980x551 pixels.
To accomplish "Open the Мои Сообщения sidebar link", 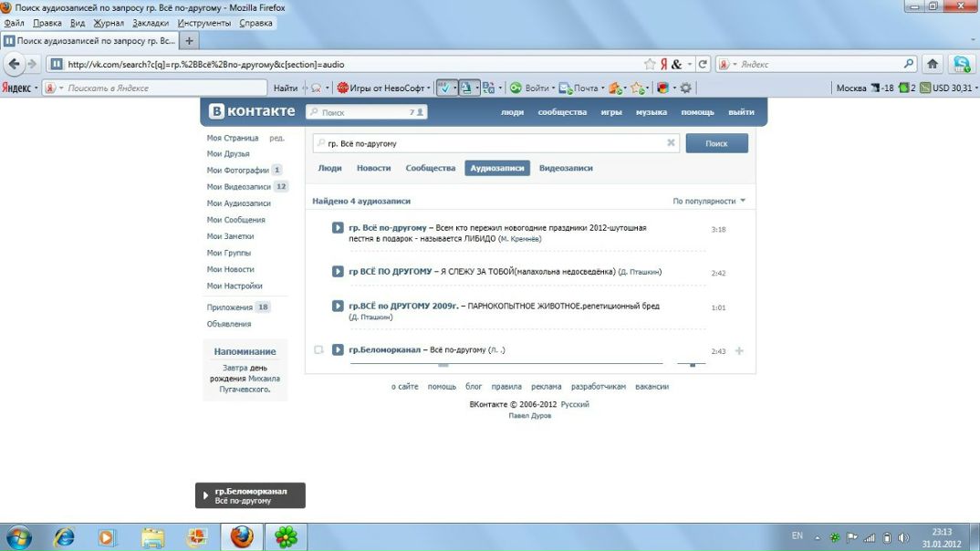I will pyautogui.click(x=235, y=220).
